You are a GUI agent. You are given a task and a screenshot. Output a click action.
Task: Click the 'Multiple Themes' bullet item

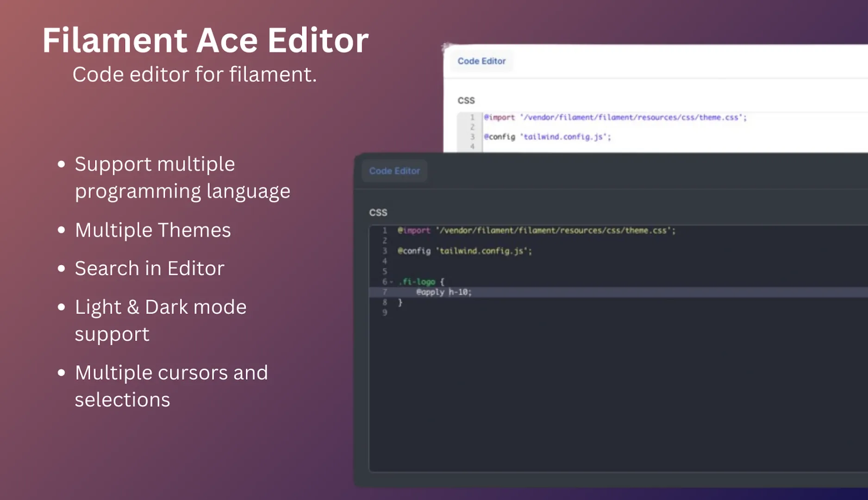153,230
